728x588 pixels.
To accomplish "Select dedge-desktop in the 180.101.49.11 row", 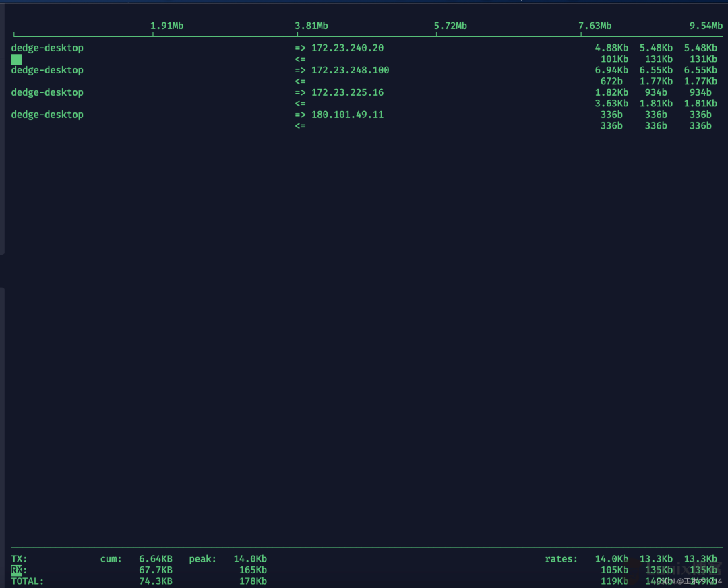I will click(47, 115).
